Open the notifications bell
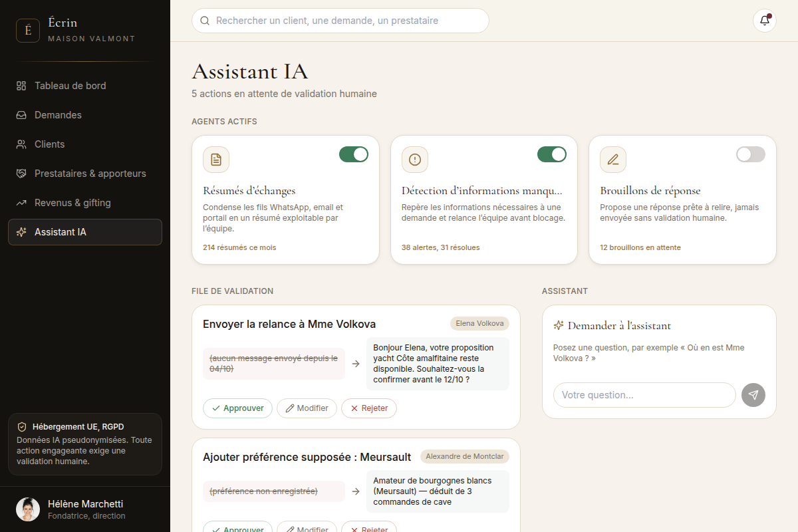 point(765,21)
